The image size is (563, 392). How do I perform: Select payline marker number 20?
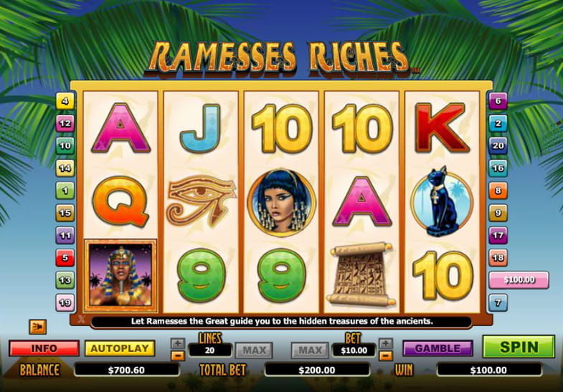498,145
